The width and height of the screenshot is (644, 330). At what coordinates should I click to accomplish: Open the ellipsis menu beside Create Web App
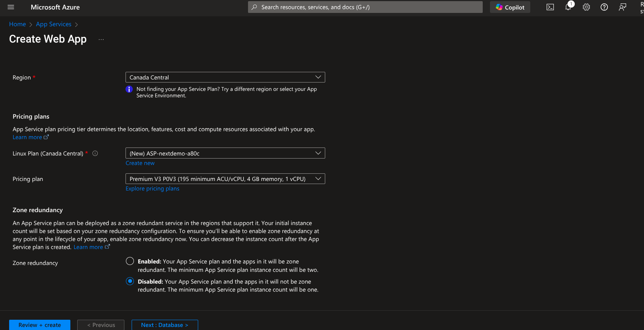(101, 40)
